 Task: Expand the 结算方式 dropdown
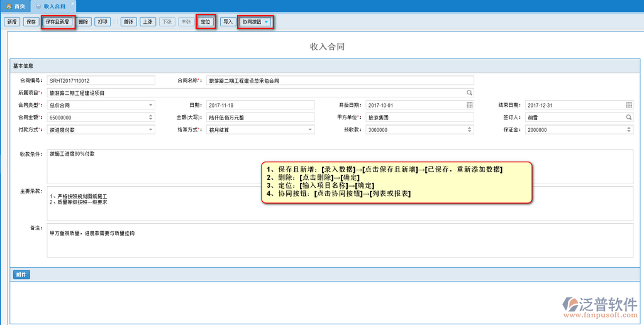click(309, 129)
